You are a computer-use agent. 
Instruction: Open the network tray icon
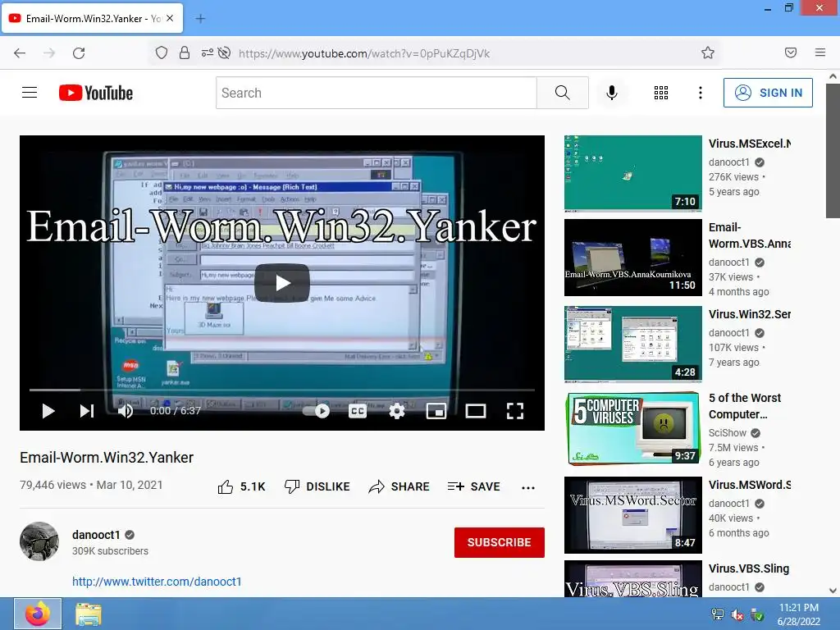717,614
